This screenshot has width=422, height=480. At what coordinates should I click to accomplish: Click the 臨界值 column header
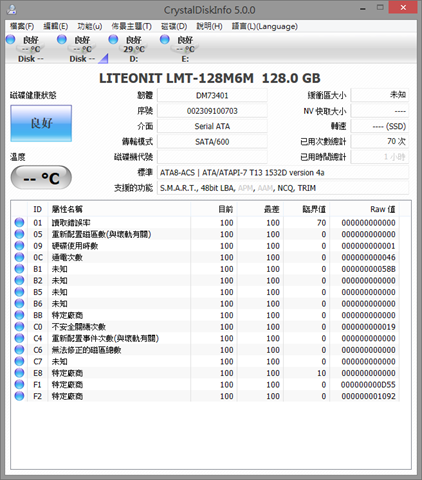(306, 209)
